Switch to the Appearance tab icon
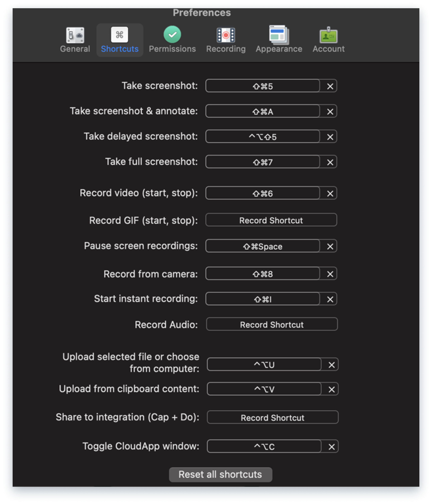Screen dimensions: 432x504 pyautogui.click(x=279, y=35)
